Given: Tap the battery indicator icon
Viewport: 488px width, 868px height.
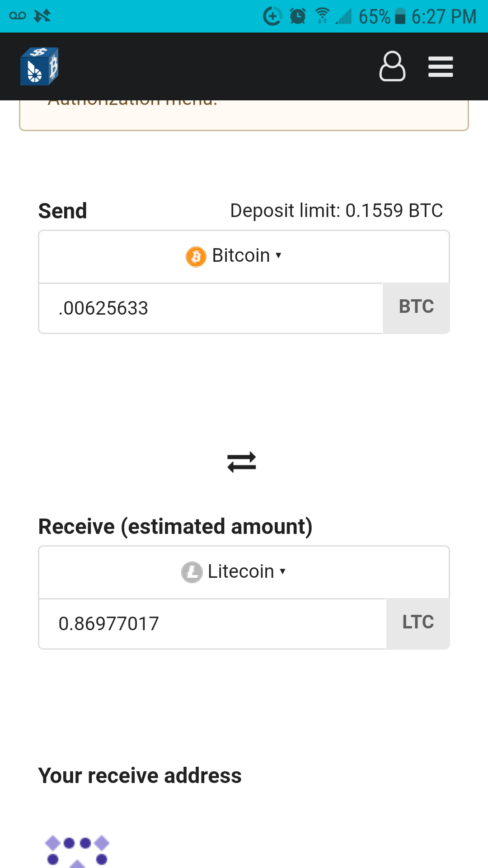Looking at the screenshot, I should click(x=400, y=16).
